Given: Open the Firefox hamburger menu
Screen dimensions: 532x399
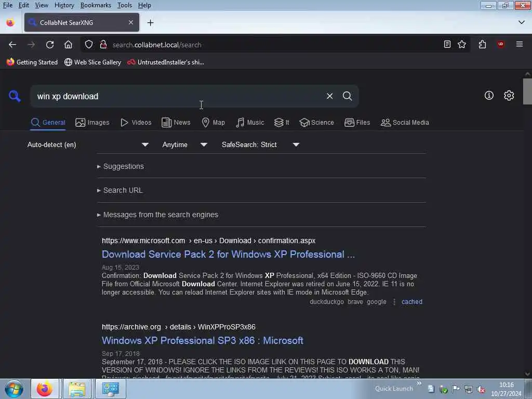Looking at the screenshot, I should coord(520,44).
